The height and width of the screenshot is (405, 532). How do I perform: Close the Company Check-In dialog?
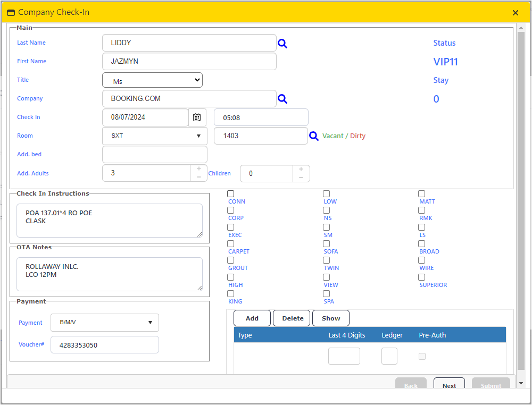(516, 13)
